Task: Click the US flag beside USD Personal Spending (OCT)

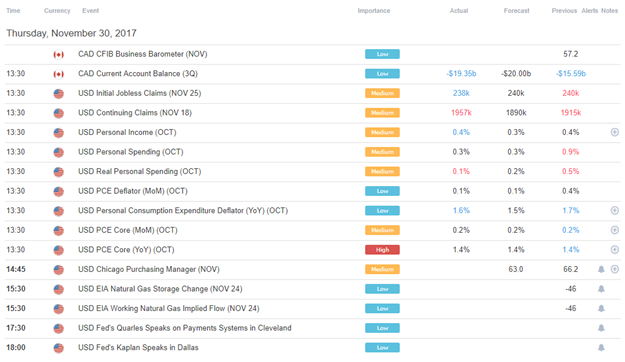Action: click(59, 152)
